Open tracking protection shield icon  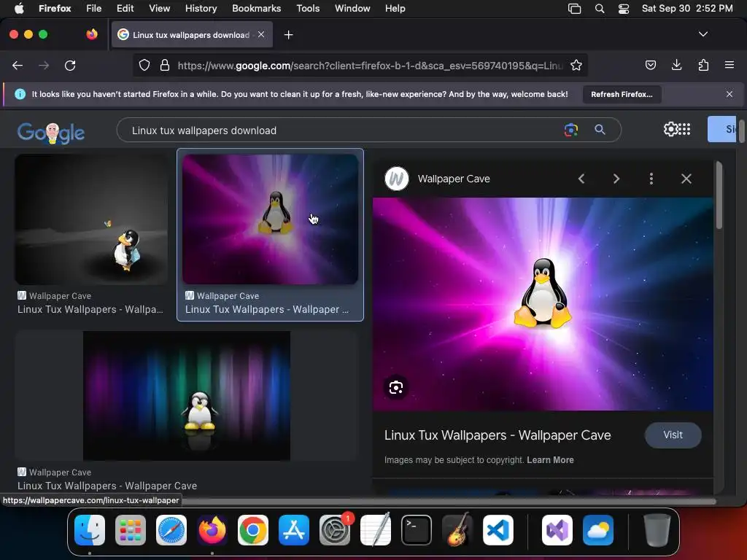(144, 65)
